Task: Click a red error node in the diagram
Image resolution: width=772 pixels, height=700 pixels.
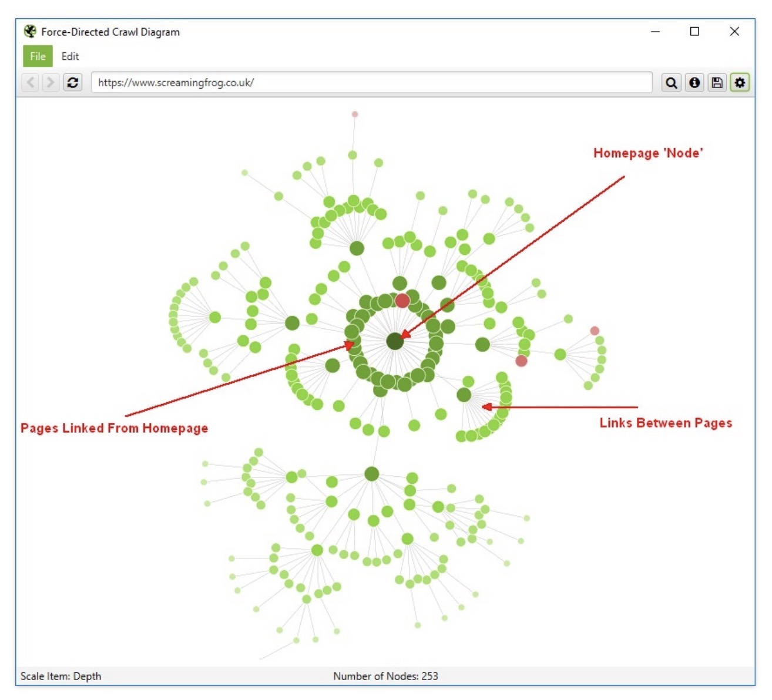Action: 522,361
